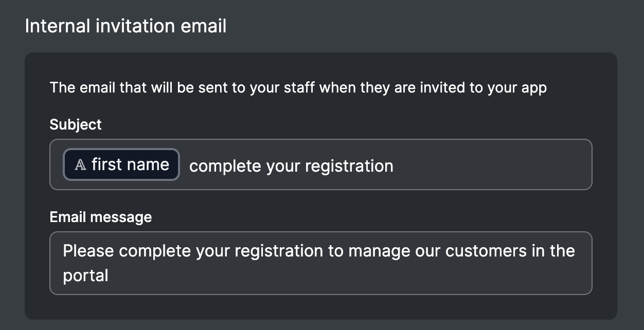Click the "Subject" field label
This screenshot has width=644, height=330.
76,124
